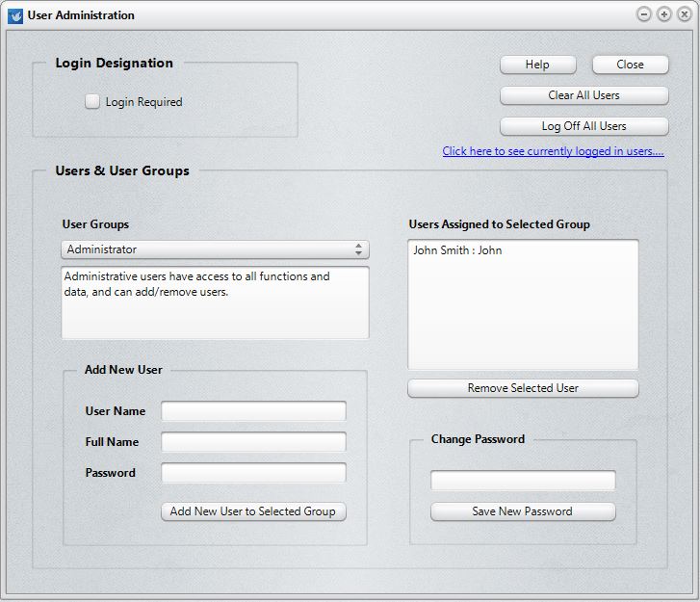This screenshot has height=602, width=700.
Task: Hit the Save New Password button
Action: pyautogui.click(x=522, y=511)
